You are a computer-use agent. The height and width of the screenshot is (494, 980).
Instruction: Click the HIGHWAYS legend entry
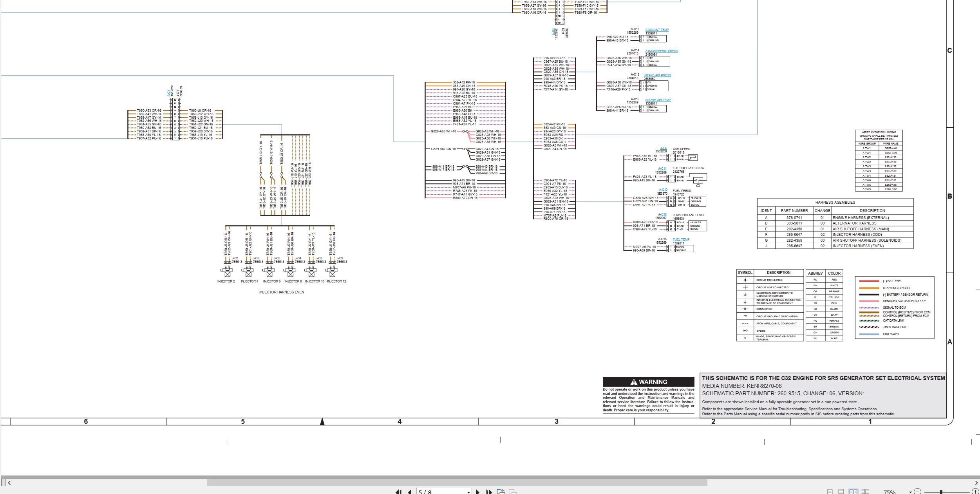[891, 334]
